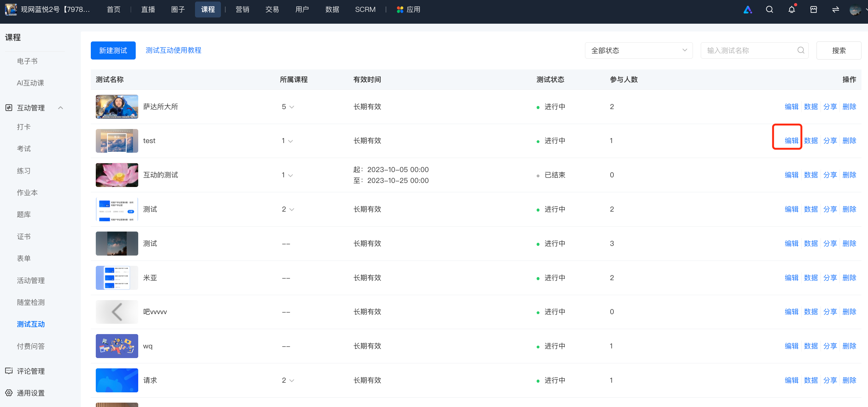Viewport: 868px width, 407px height.
Task: Switch to the 营销 top menu
Action: (242, 9)
